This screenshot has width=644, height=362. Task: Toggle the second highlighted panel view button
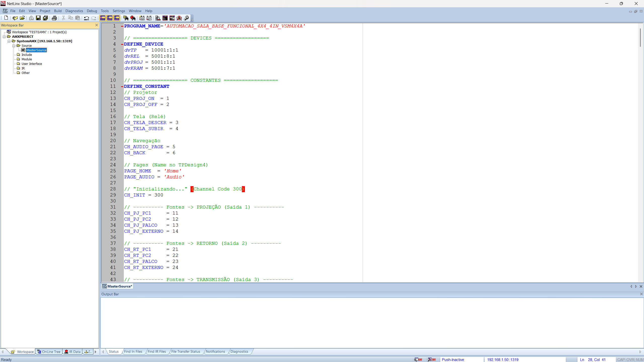pyautogui.click(x=110, y=18)
